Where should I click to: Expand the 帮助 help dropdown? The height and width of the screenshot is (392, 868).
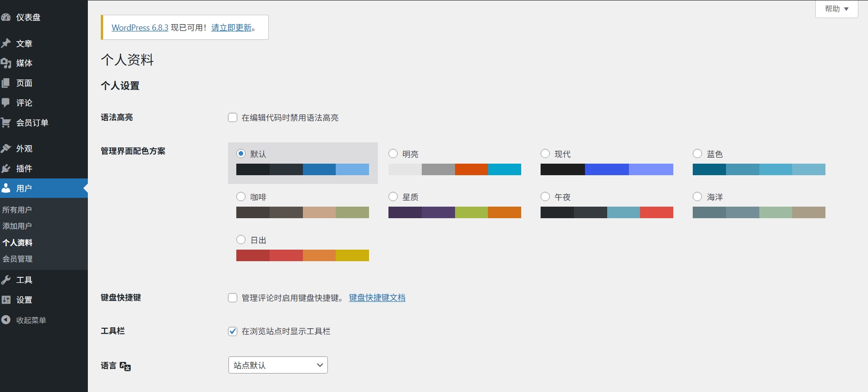[836, 9]
